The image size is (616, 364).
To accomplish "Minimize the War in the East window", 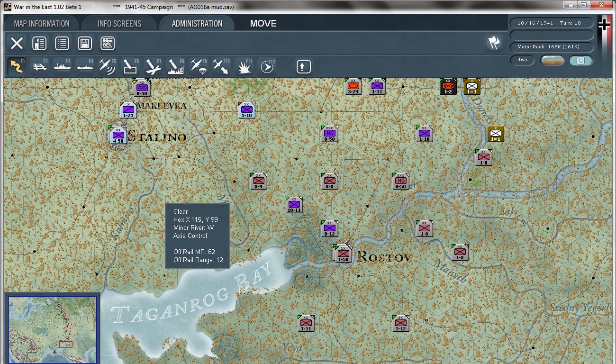I will [571, 5].
